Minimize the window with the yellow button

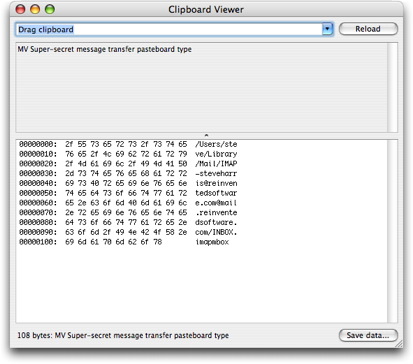(x=35, y=9)
